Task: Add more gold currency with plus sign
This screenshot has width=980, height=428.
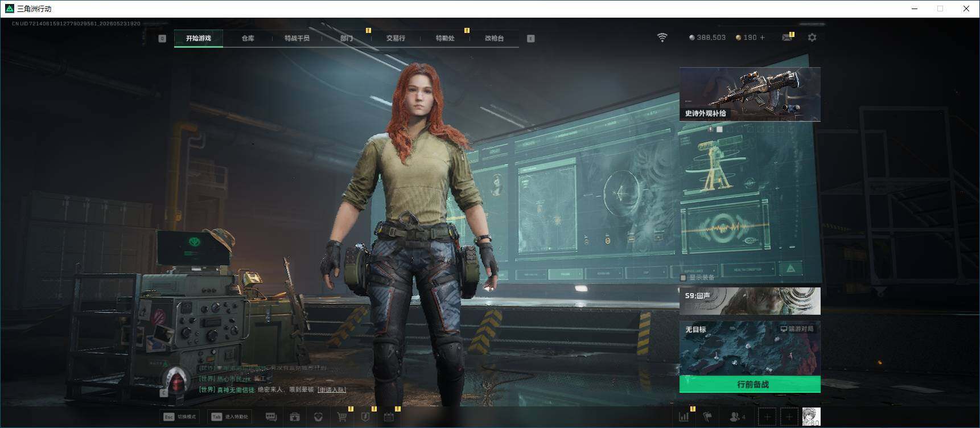Action: click(763, 38)
